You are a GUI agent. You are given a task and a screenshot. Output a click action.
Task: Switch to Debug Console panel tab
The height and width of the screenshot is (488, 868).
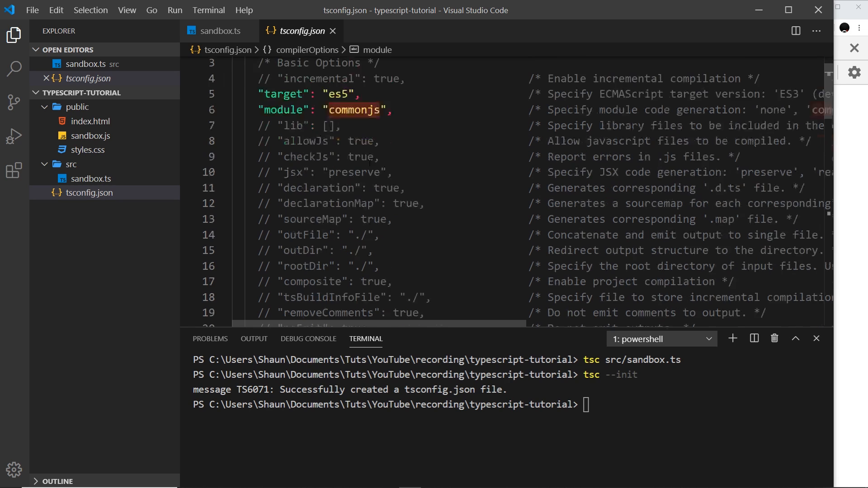click(x=308, y=338)
